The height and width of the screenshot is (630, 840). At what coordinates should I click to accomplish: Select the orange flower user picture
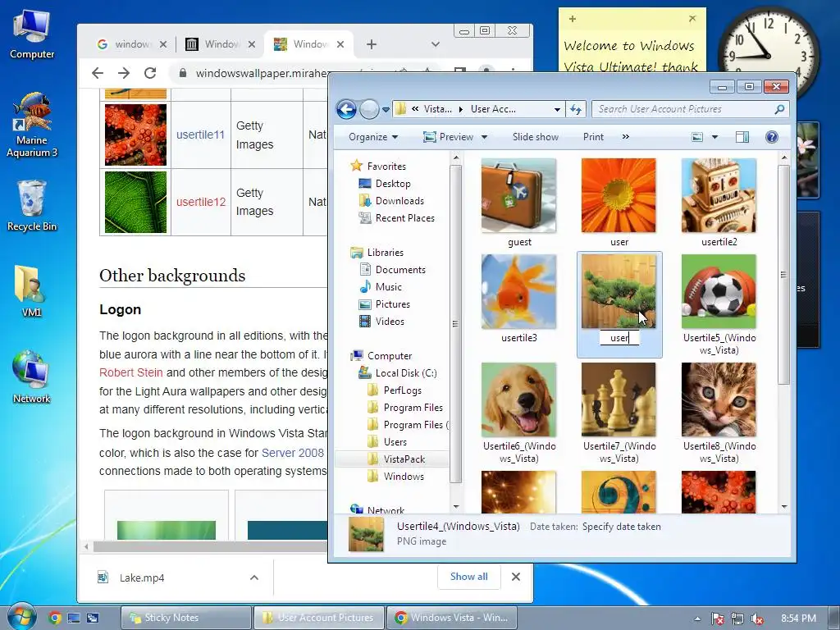tap(619, 195)
